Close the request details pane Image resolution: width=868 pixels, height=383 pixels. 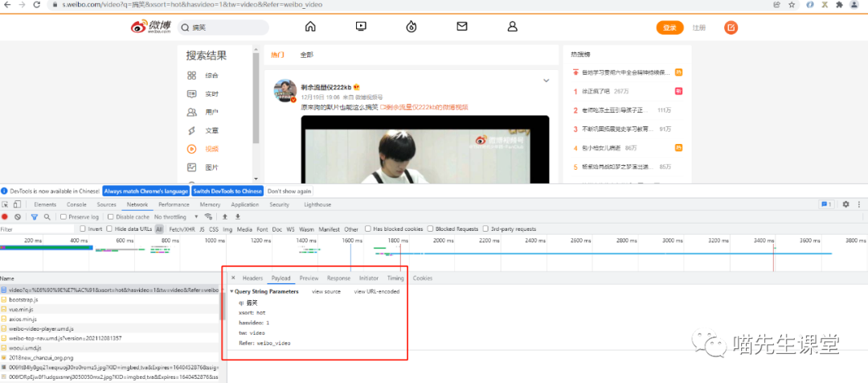[233, 278]
